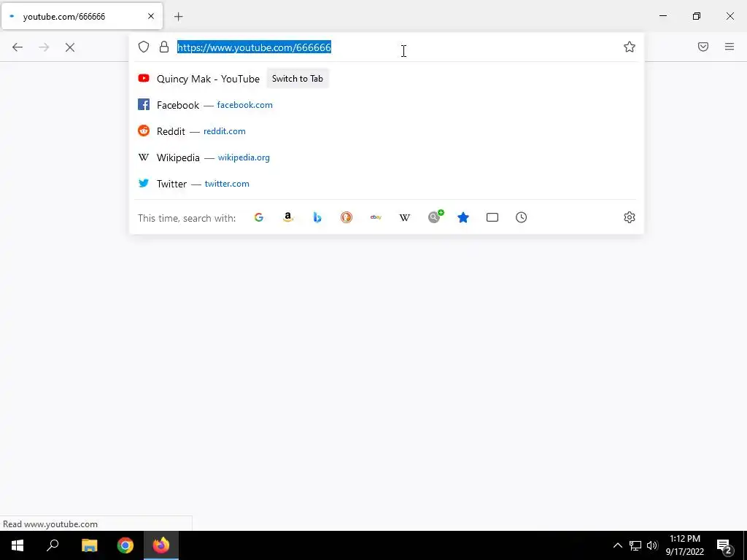The image size is (747, 560).
Task: Open taskbar search
Action: coord(53,545)
